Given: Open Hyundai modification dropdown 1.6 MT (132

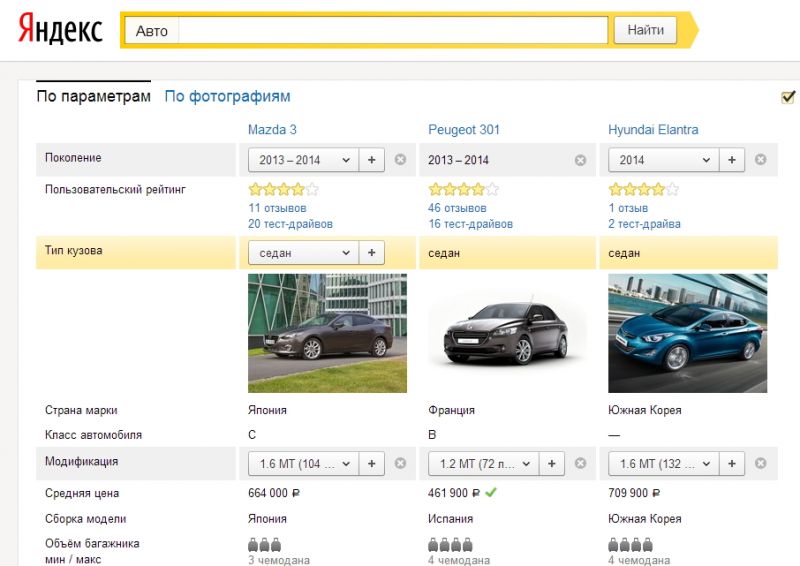Looking at the screenshot, I should pyautogui.click(x=664, y=463).
